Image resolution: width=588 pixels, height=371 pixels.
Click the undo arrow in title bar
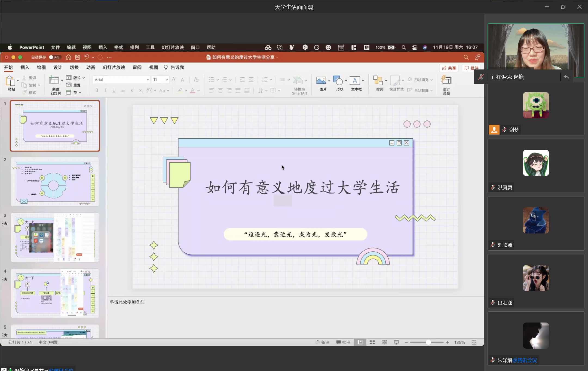(87, 57)
